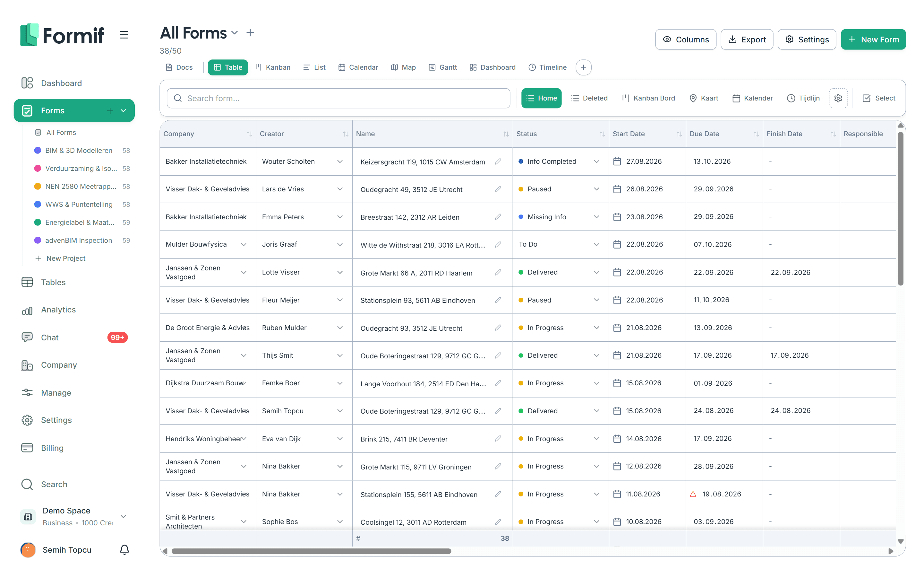Switch to the Calendar view tab

[x=358, y=67]
